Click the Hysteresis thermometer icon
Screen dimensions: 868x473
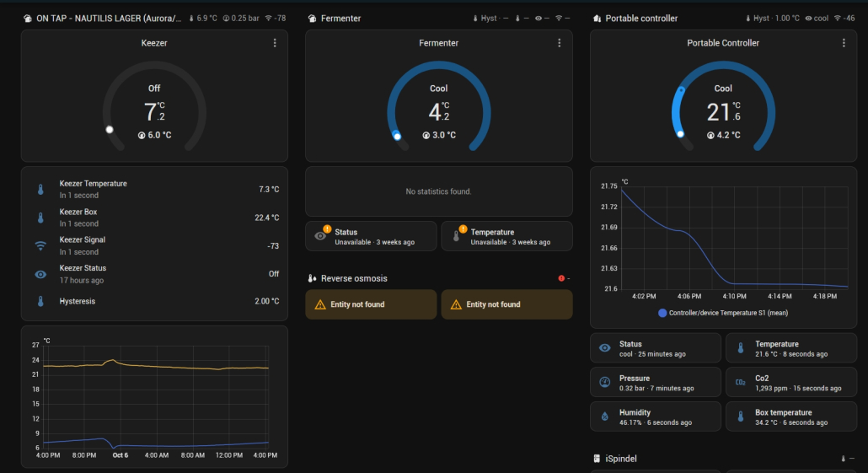coord(40,301)
